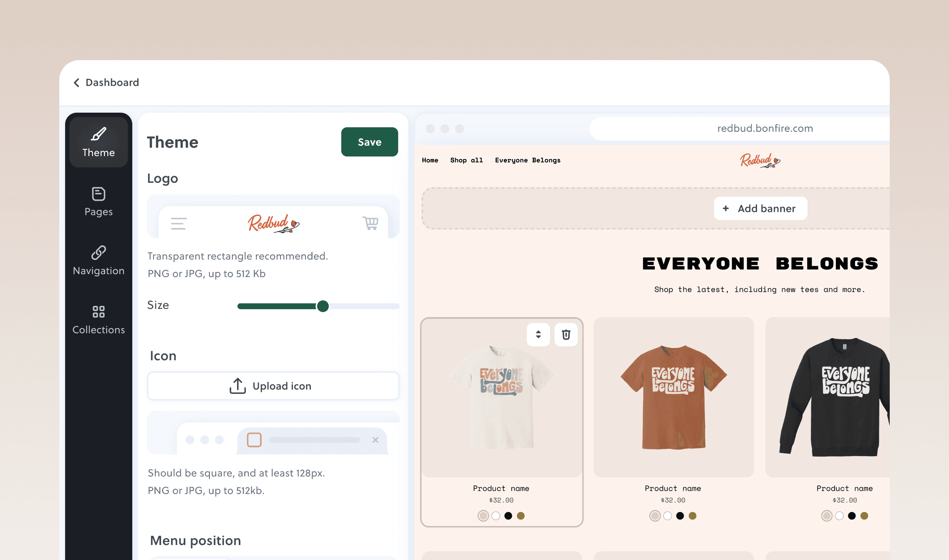949x560 pixels.
Task: Click the Redbud logo in store header
Action: 760,161
